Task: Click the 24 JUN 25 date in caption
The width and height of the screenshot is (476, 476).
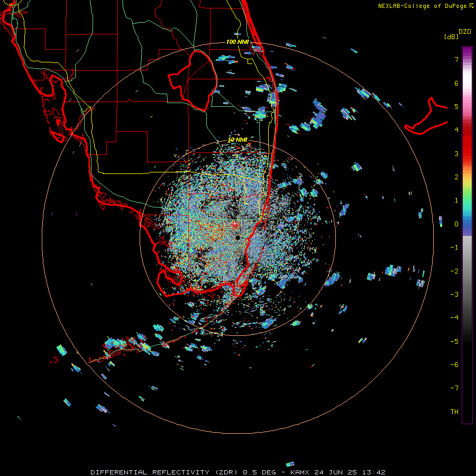Action: 335,472
